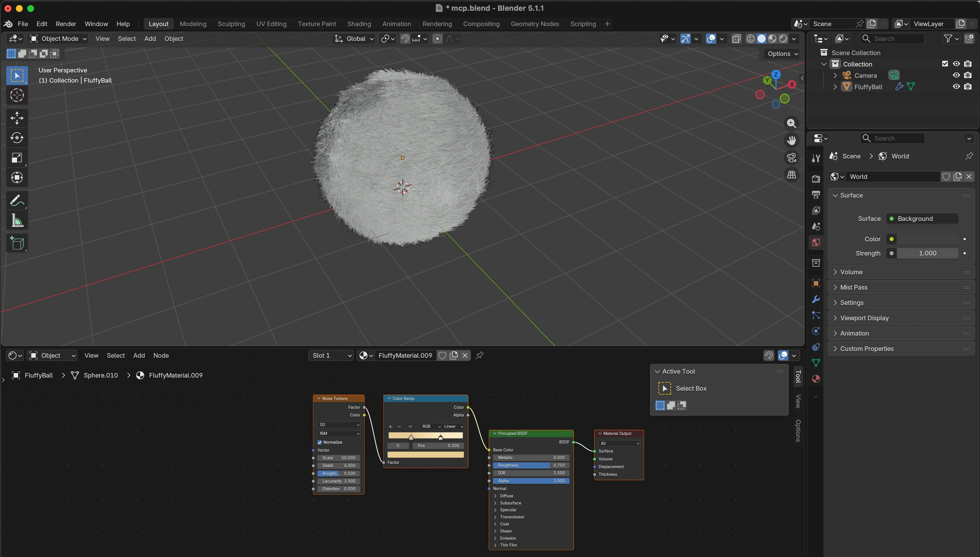This screenshot has height=557, width=980.
Task: Open the Physics properties tab
Action: pyautogui.click(x=816, y=331)
